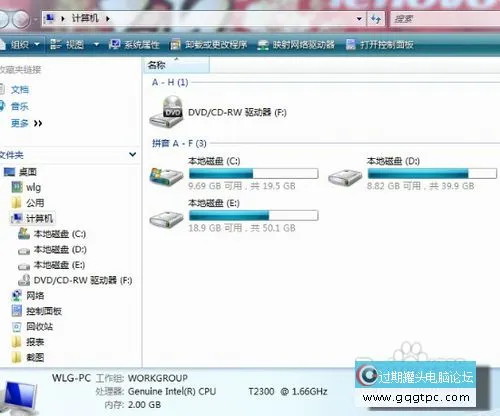This screenshot has height=416, width=500.
Task: Select 本地磁盘 (C:) in folder tree
Action: click(60, 234)
